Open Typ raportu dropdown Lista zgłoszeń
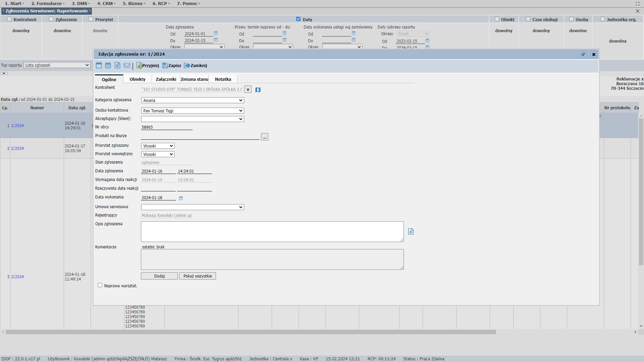Screen dimensions: 644x362 click(57, 65)
